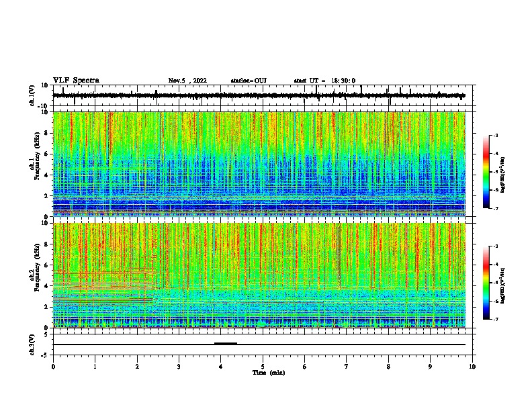Click the ch.1 voltage waveform trace panel

coord(263,95)
